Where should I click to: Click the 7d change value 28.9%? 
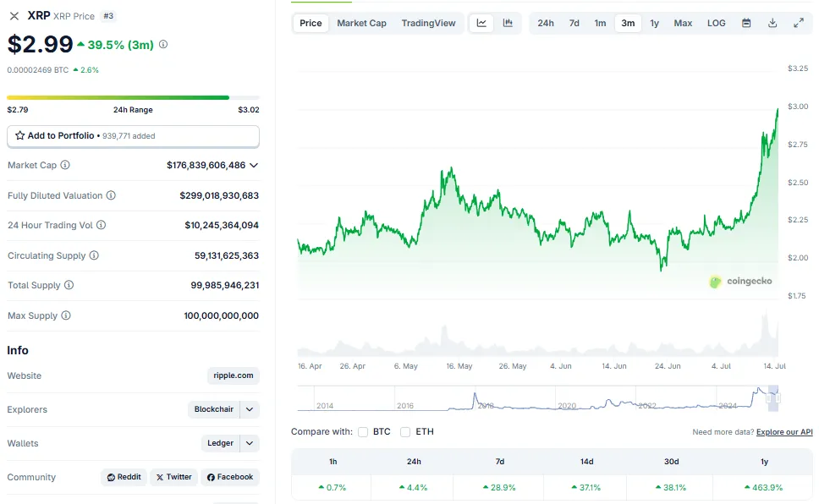pos(499,488)
